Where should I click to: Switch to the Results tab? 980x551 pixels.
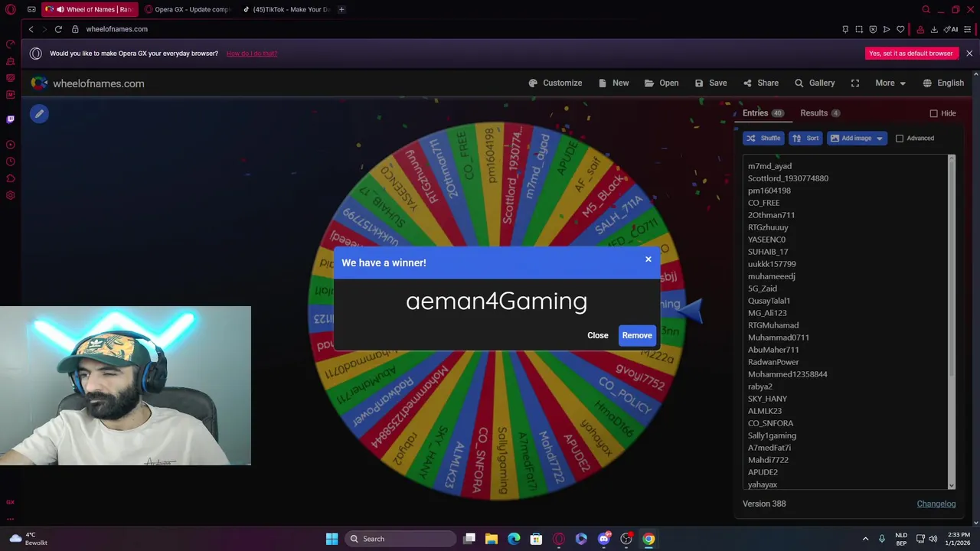pos(820,113)
